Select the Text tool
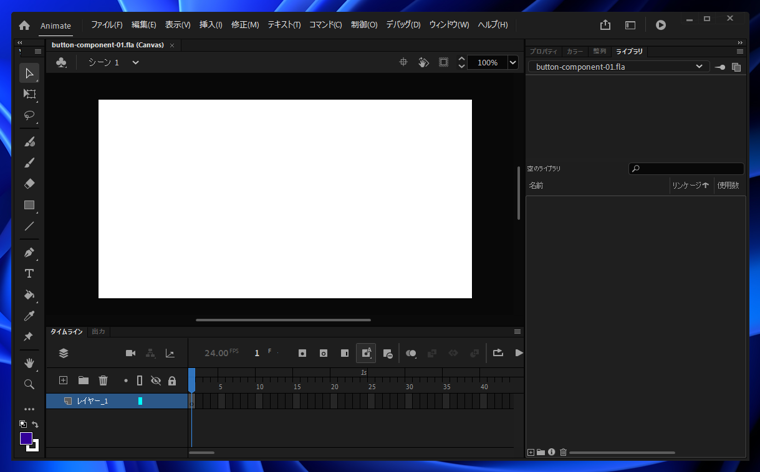Image resolution: width=760 pixels, height=472 pixels. click(29, 273)
